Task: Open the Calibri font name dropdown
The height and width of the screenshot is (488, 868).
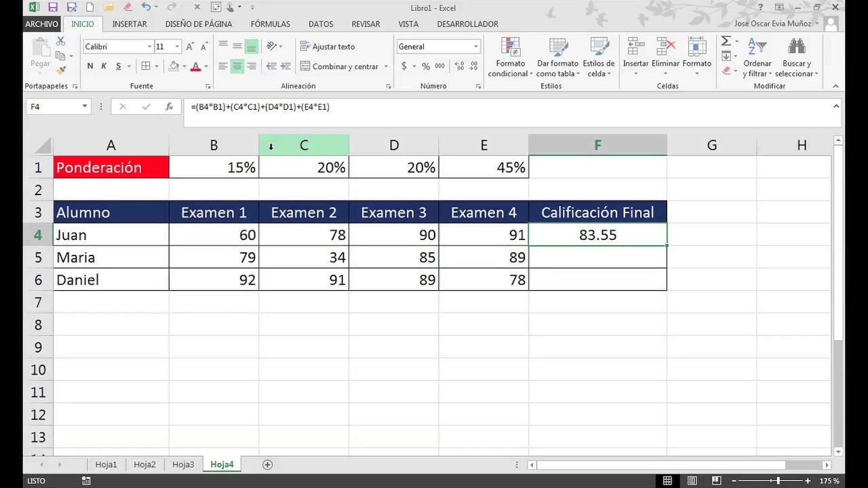Action: (149, 47)
